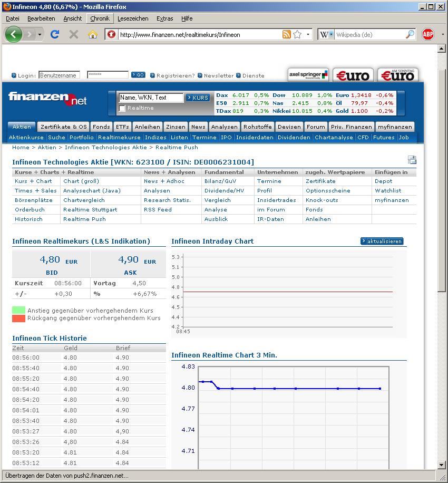Open the back/forward history dropdown arrow

(40, 34)
